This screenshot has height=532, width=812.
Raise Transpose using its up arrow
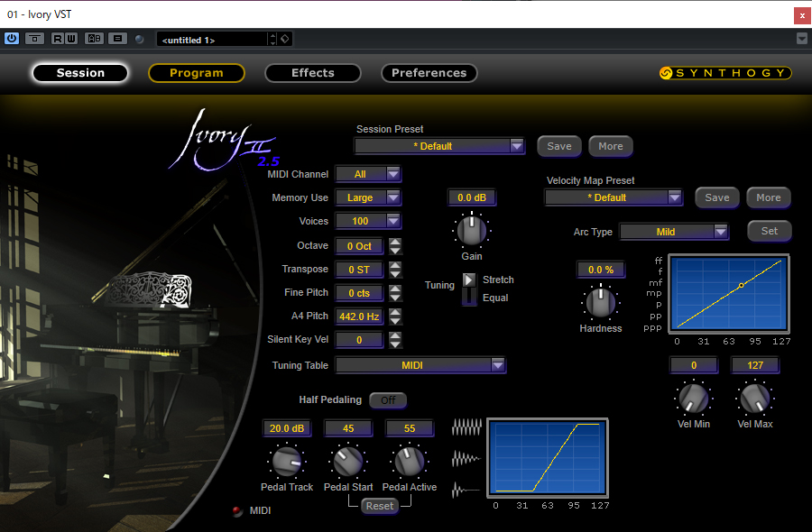(395, 265)
